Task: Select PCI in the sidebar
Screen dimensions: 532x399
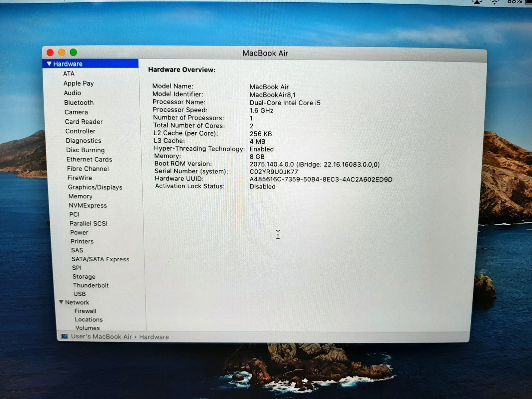Action: point(74,214)
